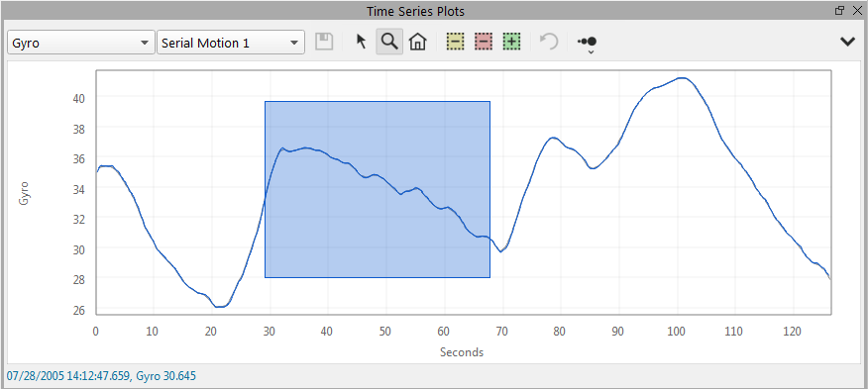The height and width of the screenshot is (389, 868).
Task: Open the Gyro channel dropdown
Action: click(x=81, y=43)
